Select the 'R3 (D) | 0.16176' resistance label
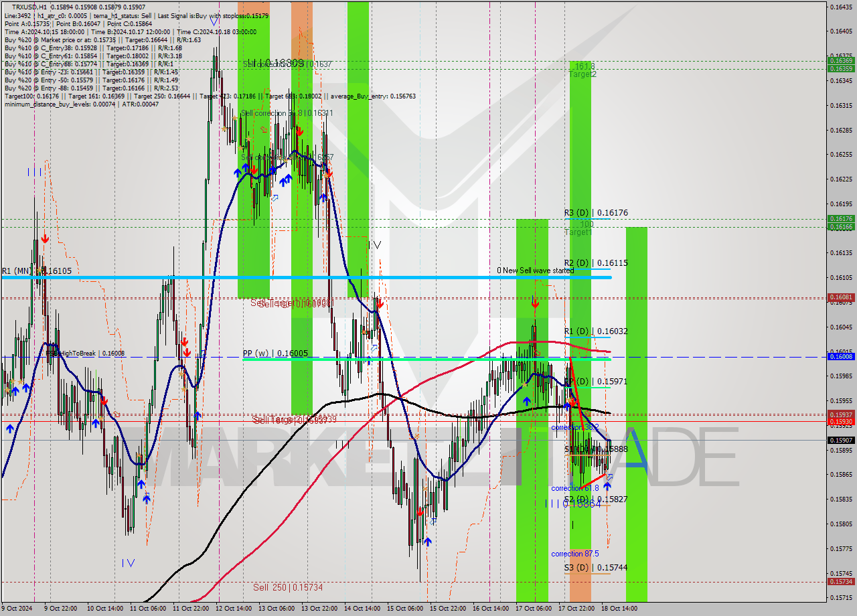 pyautogui.click(x=596, y=213)
